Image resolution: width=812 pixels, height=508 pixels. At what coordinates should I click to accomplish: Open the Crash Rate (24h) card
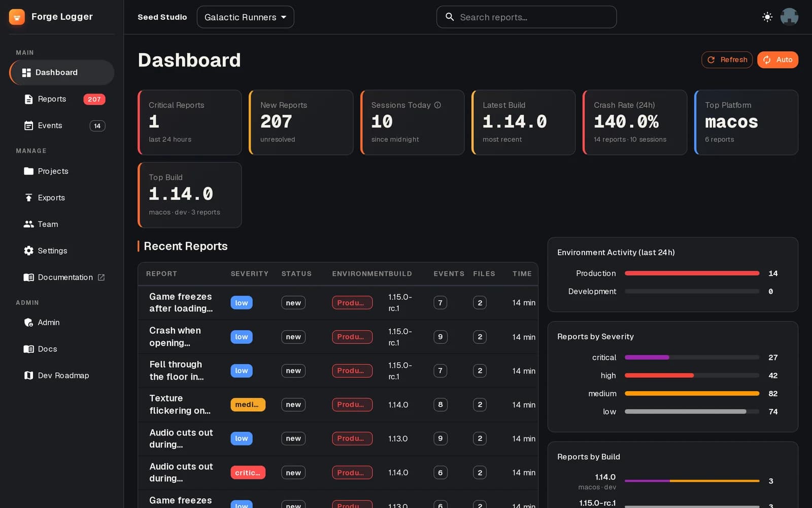click(635, 122)
